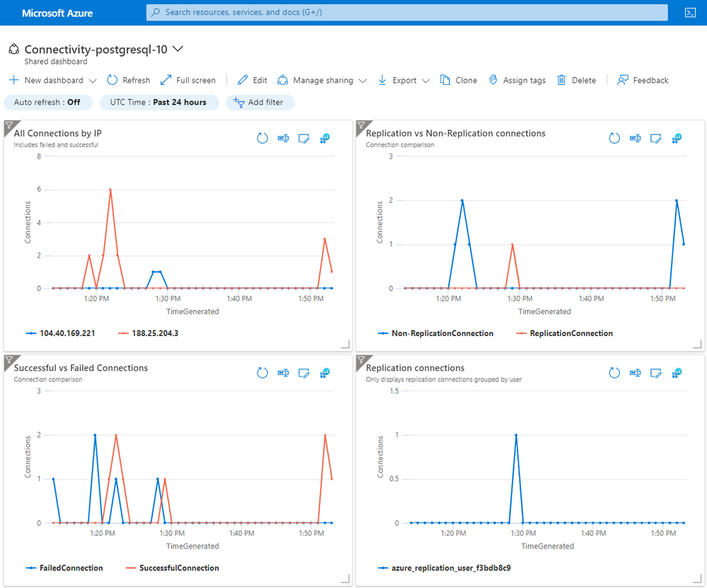The height and width of the screenshot is (588, 707).
Task: Expand the Connectivity-postgresql-10 dashboard chevron
Action: coord(178,49)
